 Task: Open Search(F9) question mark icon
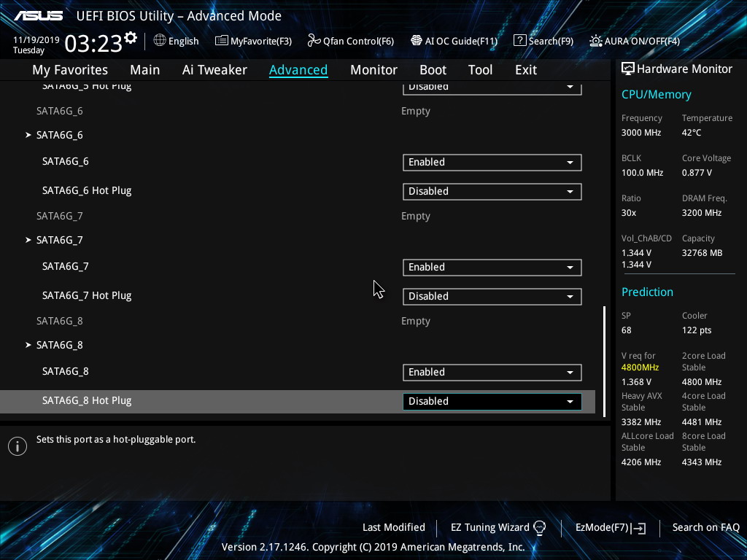pyautogui.click(x=519, y=41)
